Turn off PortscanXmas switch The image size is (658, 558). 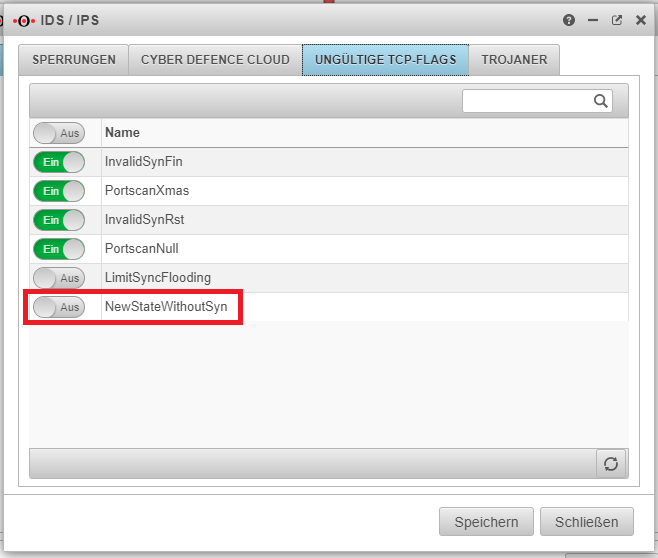59,191
